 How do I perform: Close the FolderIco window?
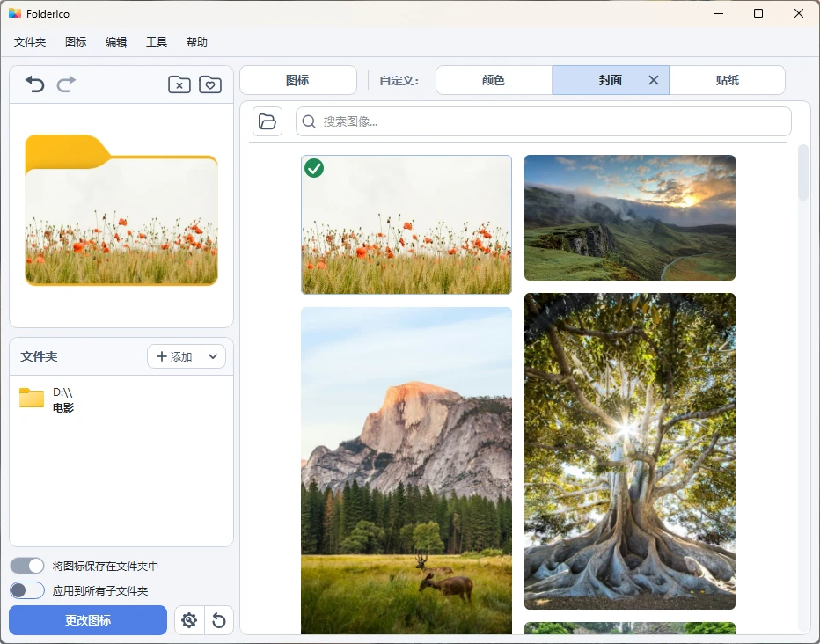(x=799, y=13)
